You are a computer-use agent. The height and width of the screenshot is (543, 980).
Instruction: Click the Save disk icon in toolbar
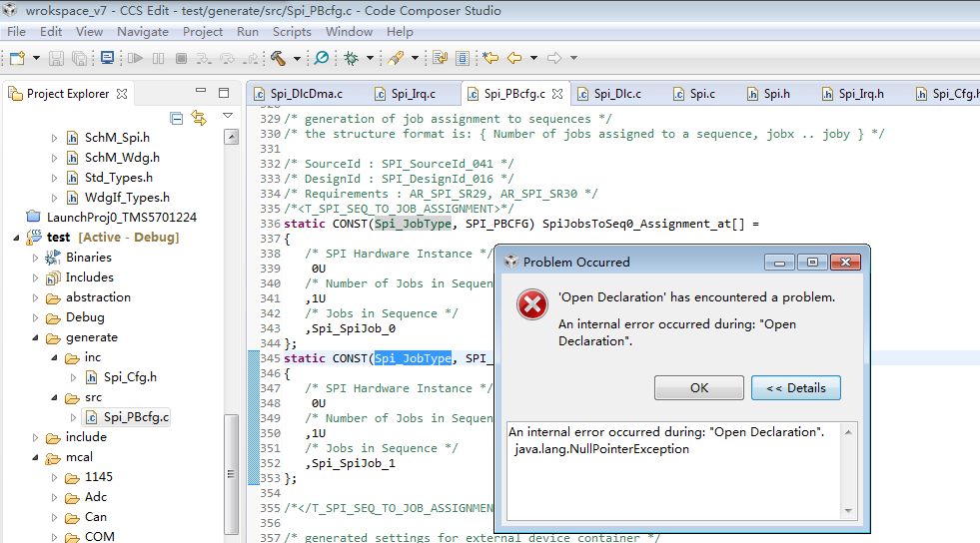tap(56, 58)
